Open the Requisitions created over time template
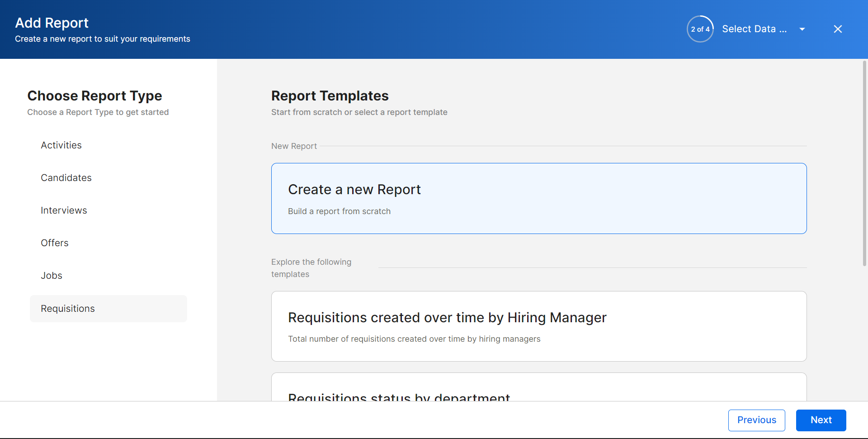This screenshot has height=439, width=868. [x=538, y=326]
